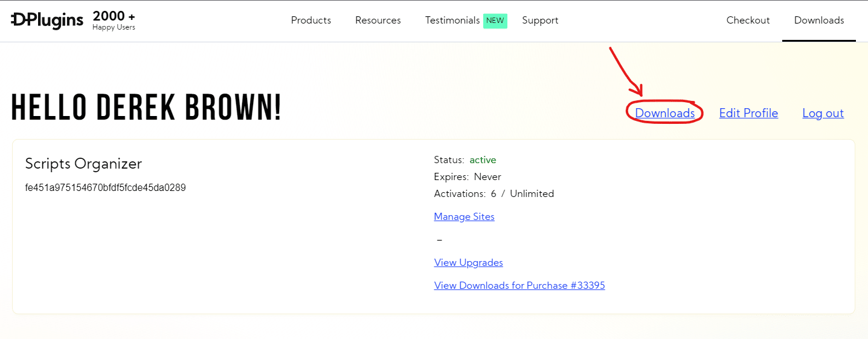The width and height of the screenshot is (868, 339).
Task: Click the View Upgrades link
Action: [x=468, y=262]
